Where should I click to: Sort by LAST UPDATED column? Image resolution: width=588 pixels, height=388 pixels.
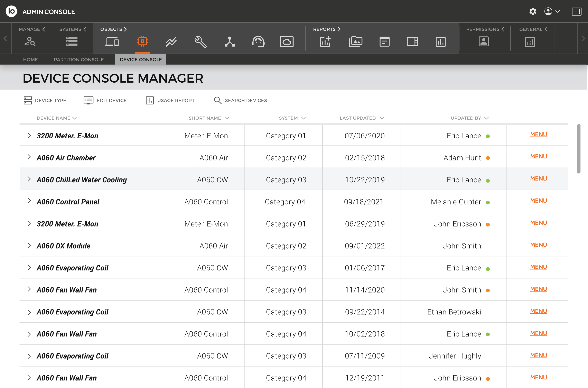click(362, 118)
